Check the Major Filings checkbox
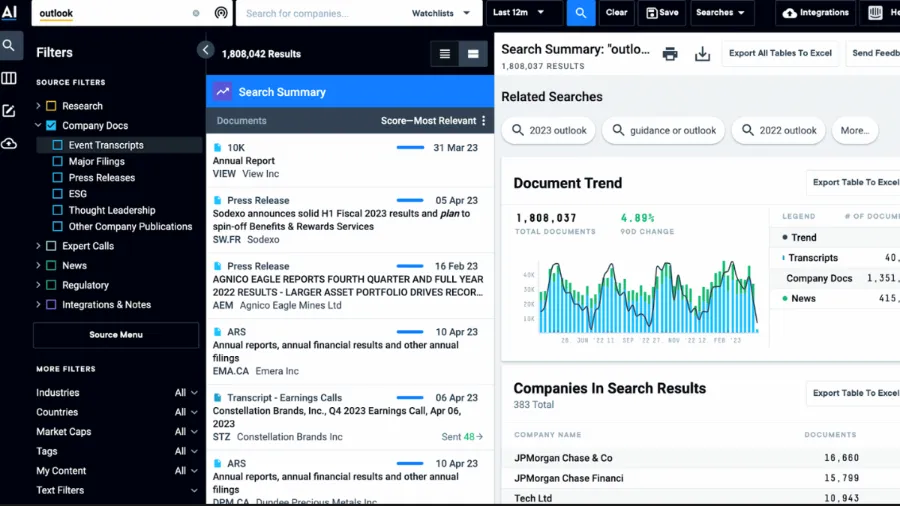The height and width of the screenshot is (506, 900). click(x=57, y=162)
